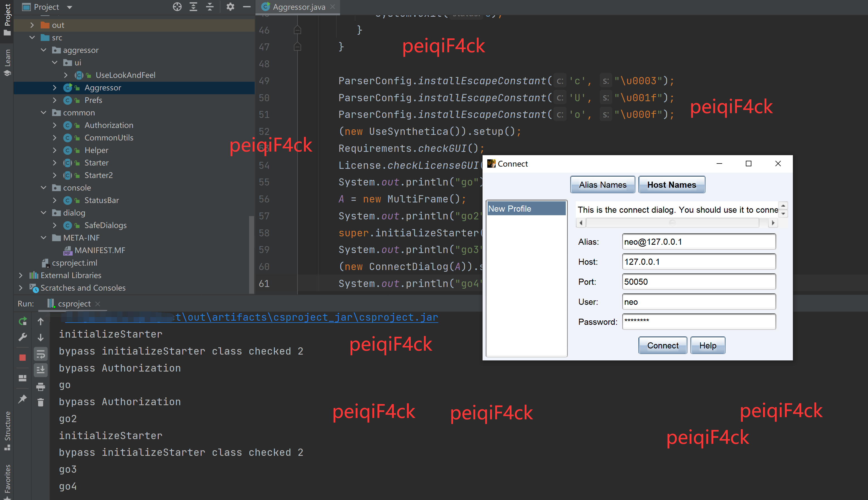Image resolution: width=868 pixels, height=500 pixels.
Task: Expand all items in Project panel
Action: pos(193,6)
